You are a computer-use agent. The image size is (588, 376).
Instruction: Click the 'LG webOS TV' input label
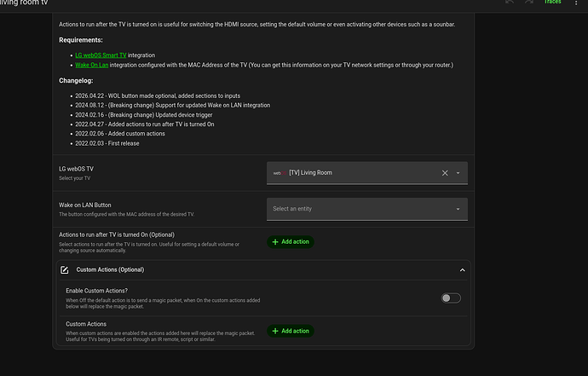(x=76, y=169)
